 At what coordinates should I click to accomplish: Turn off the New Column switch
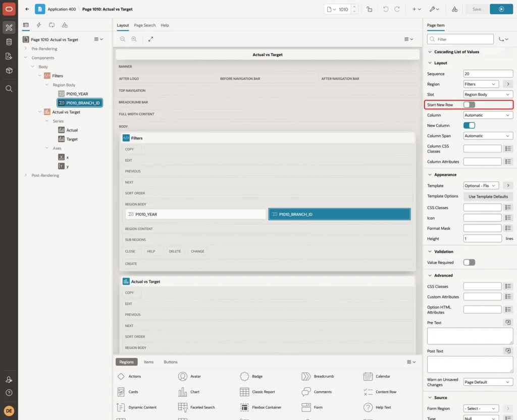pyautogui.click(x=469, y=126)
